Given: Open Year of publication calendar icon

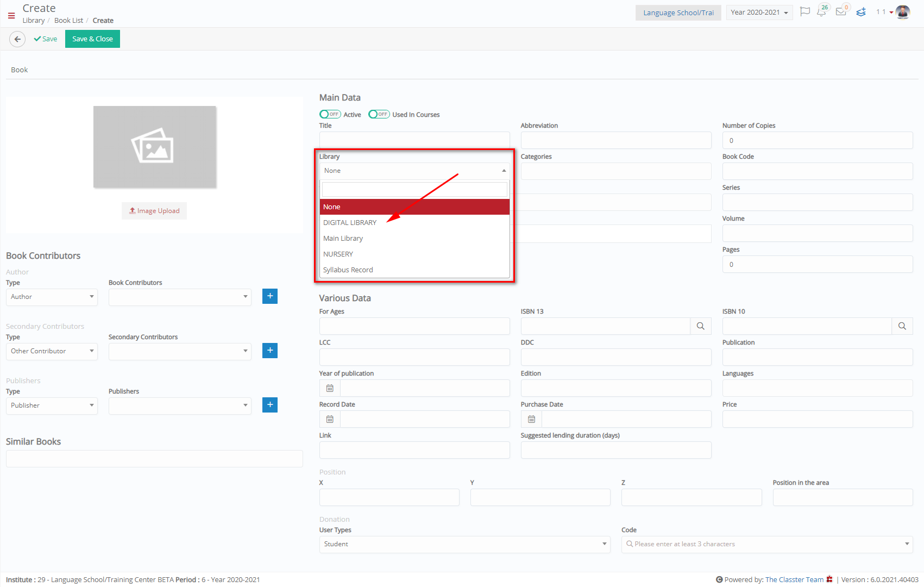Looking at the screenshot, I should 330,388.
